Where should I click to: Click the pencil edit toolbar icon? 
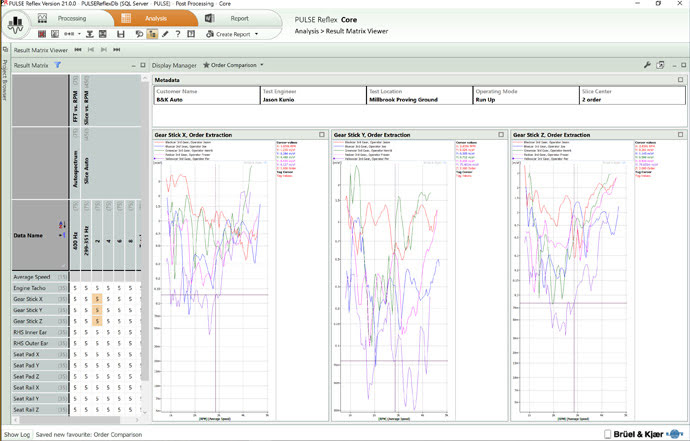tap(165, 34)
